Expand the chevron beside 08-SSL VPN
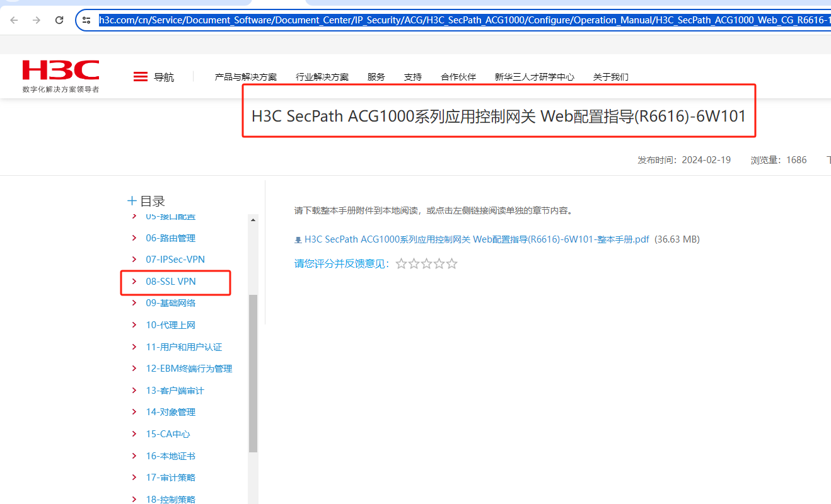Screen dimensions: 831x504 pos(134,281)
